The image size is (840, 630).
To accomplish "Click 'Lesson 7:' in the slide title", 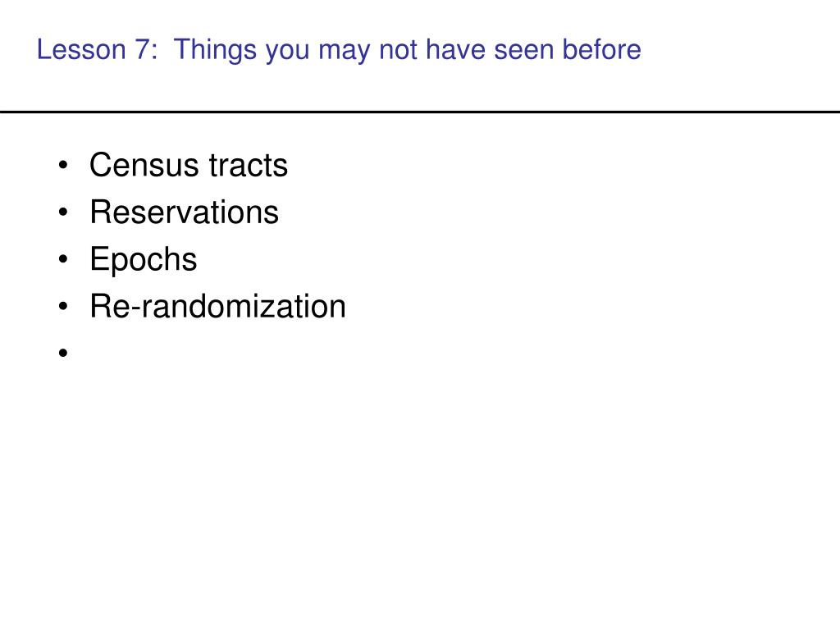I will (x=97, y=50).
